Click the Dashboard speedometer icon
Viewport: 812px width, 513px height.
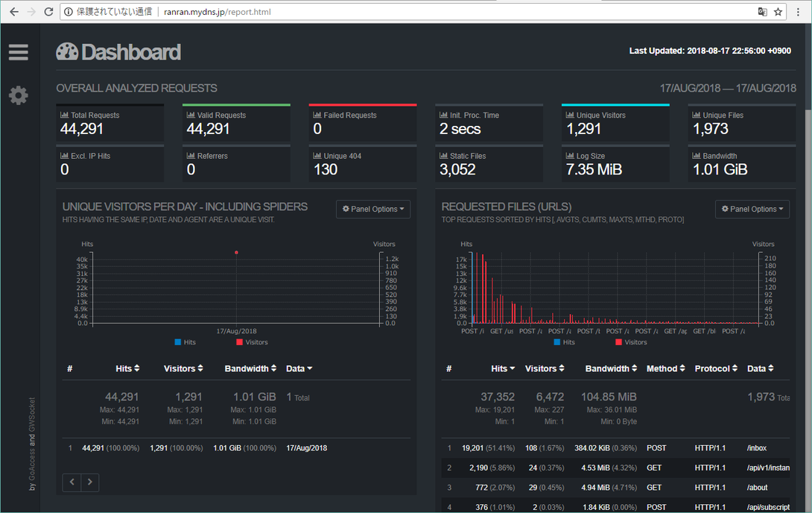(x=67, y=51)
